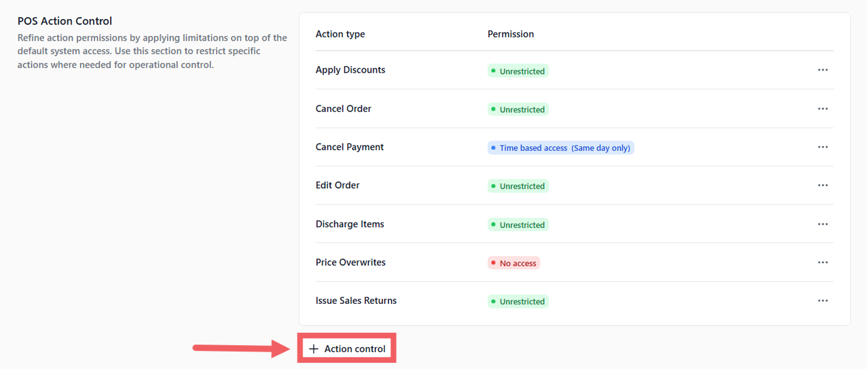Open the Edit Order row ellipsis menu

pyautogui.click(x=822, y=186)
